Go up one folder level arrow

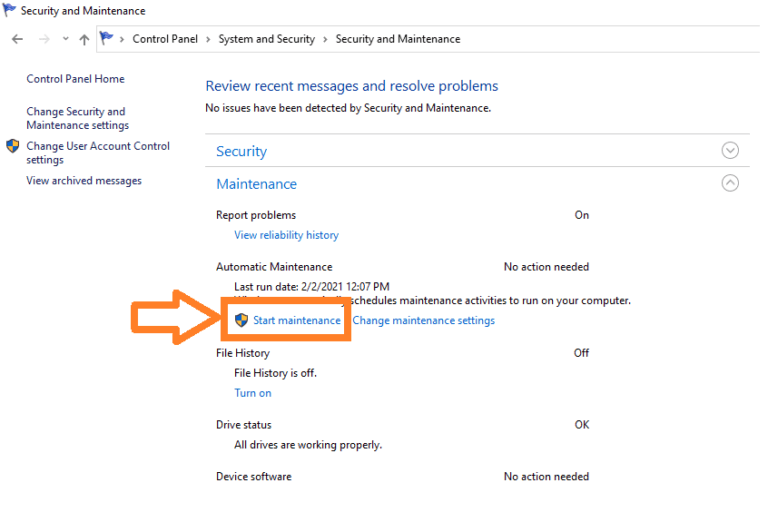(x=84, y=39)
